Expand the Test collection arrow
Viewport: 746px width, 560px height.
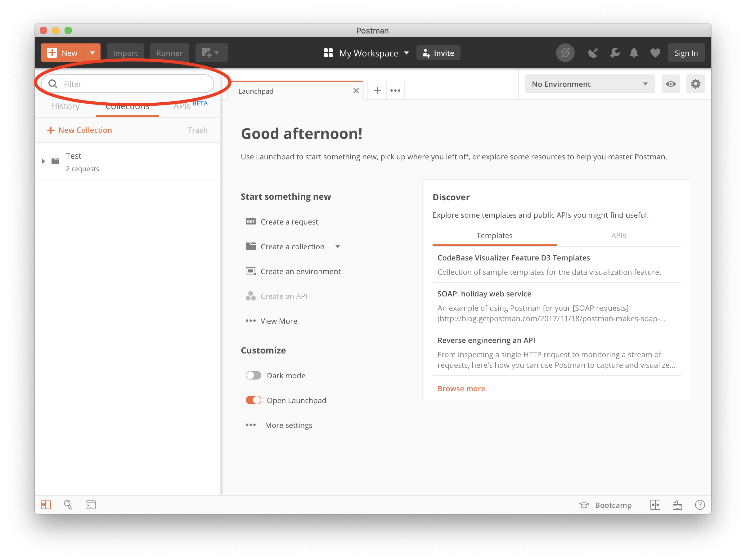tap(43, 161)
